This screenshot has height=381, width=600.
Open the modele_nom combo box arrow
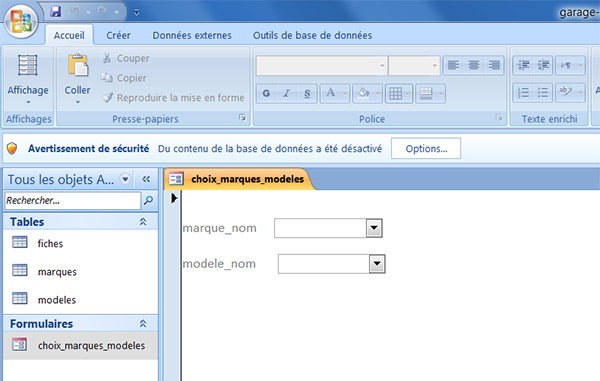pyautogui.click(x=377, y=264)
